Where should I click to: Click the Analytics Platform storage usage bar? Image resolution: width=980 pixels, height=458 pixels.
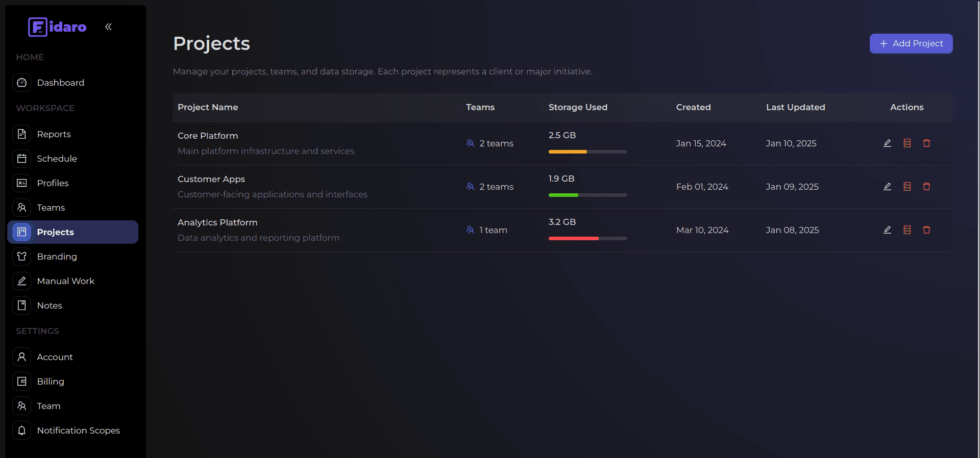point(587,238)
